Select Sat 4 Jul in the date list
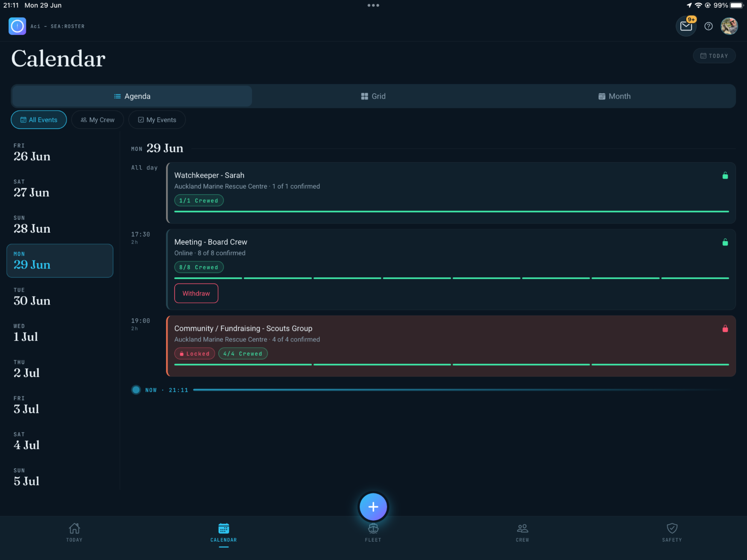The width and height of the screenshot is (747, 560). 60,441
